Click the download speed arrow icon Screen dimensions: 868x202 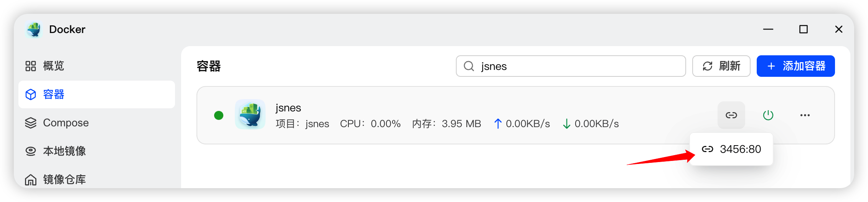pyautogui.click(x=566, y=124)
